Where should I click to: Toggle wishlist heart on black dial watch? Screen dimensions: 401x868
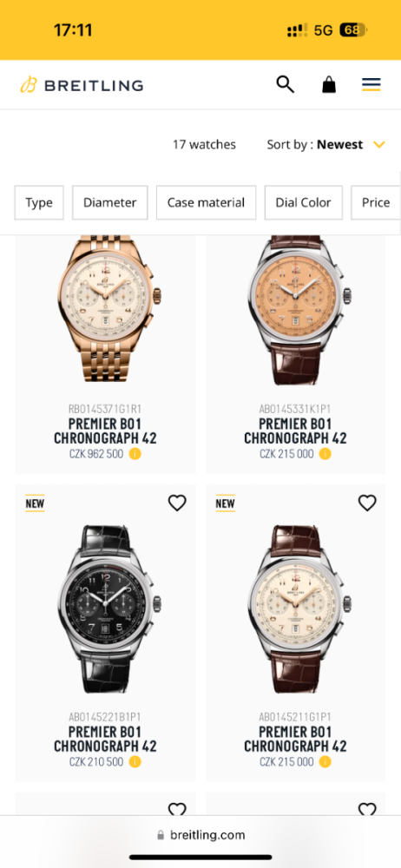pos(177,503)
